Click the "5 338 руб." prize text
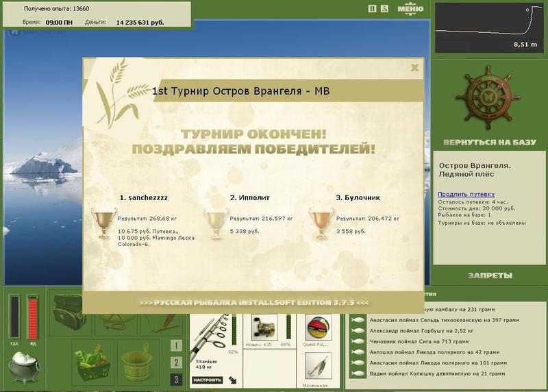Screen dimensions: 548x392 pos(245,231)
